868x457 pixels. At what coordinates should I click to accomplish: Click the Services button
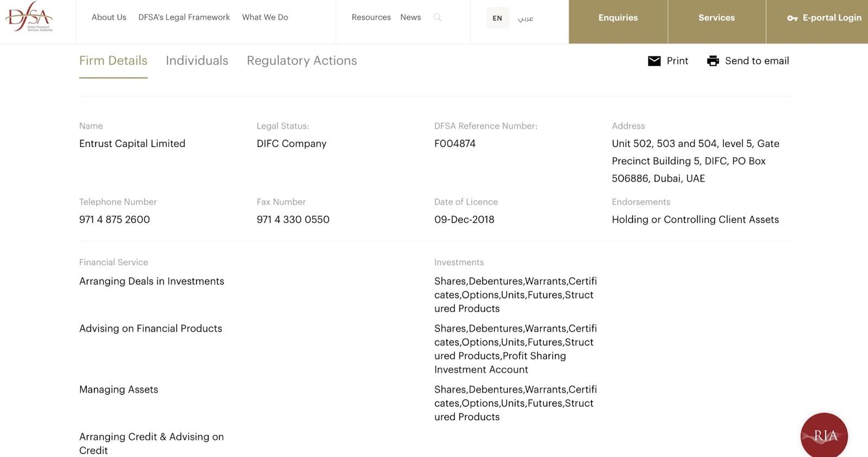tap(717, 22)
